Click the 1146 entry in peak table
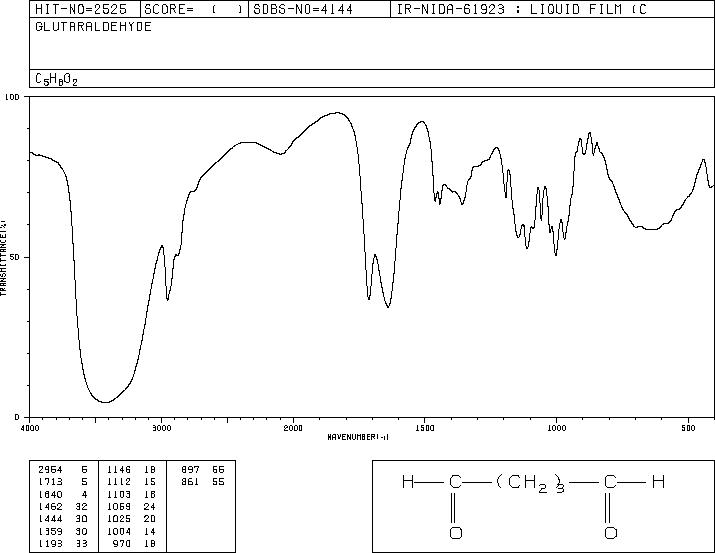The width and height of the screenshot is (715, 553). coord(119,470)
